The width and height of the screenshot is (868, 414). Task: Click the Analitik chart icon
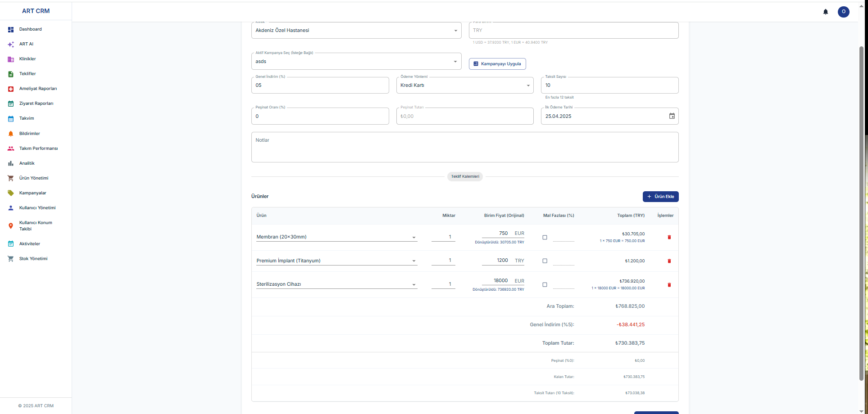point(10,163)
